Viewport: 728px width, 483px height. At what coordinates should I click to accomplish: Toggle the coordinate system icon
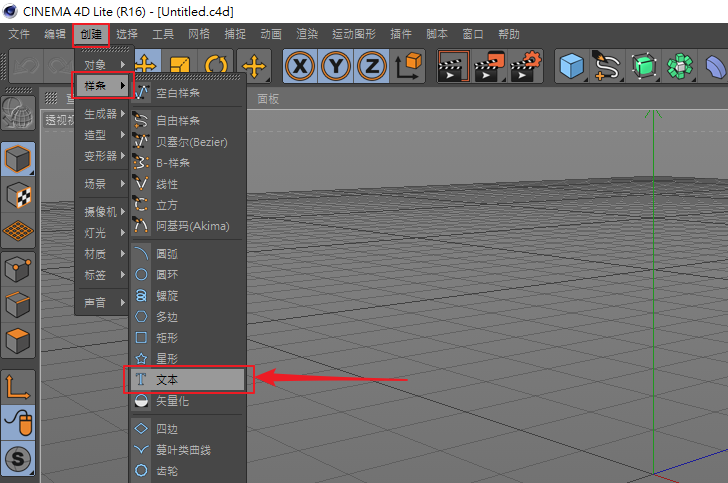click(408, 66)
